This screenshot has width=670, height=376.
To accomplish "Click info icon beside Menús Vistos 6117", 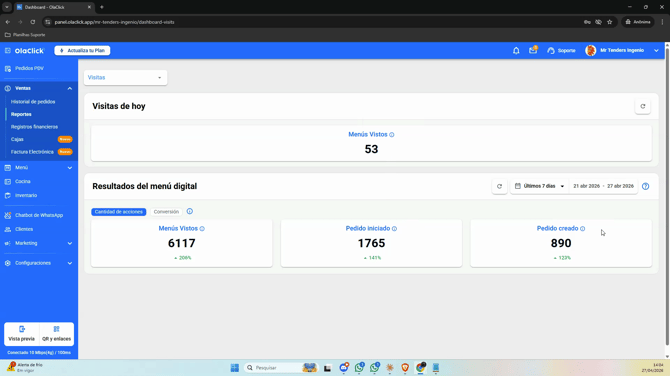I will [202, 229].
